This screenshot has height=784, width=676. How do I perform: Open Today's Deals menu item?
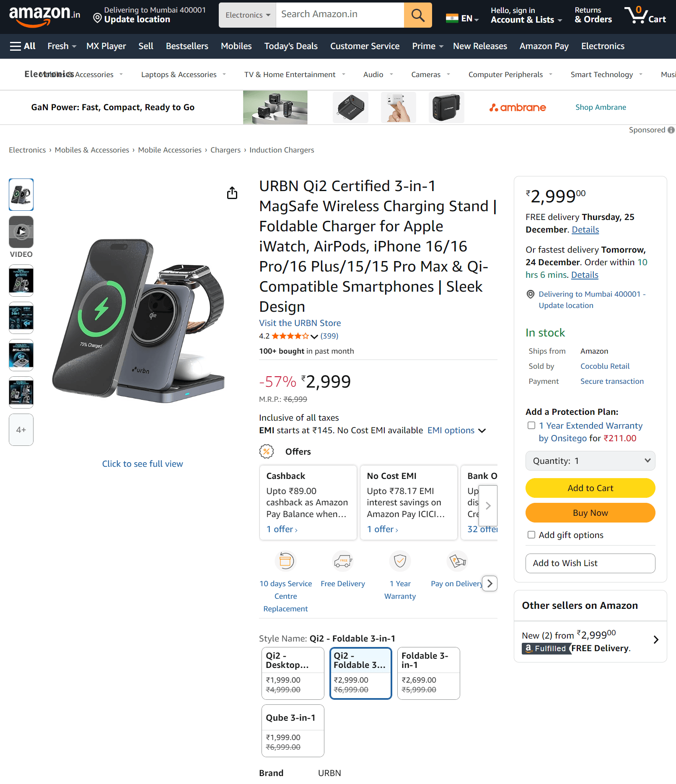(x=291, y=46)
